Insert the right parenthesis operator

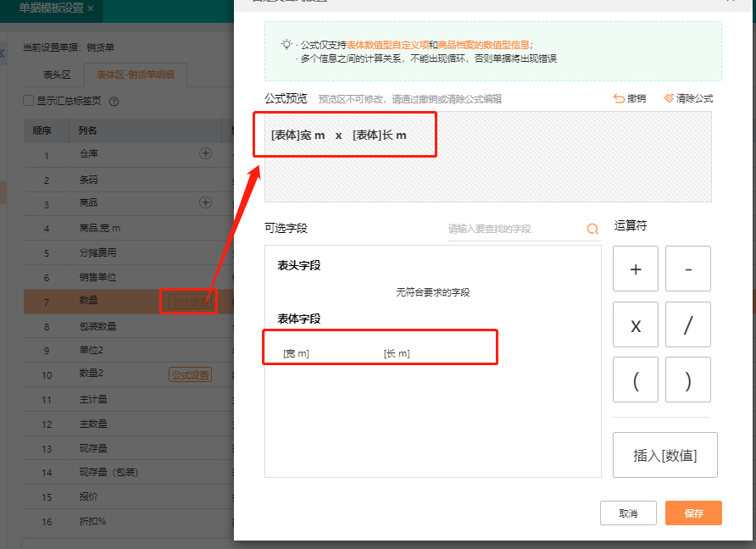click(x=688, y=380)
